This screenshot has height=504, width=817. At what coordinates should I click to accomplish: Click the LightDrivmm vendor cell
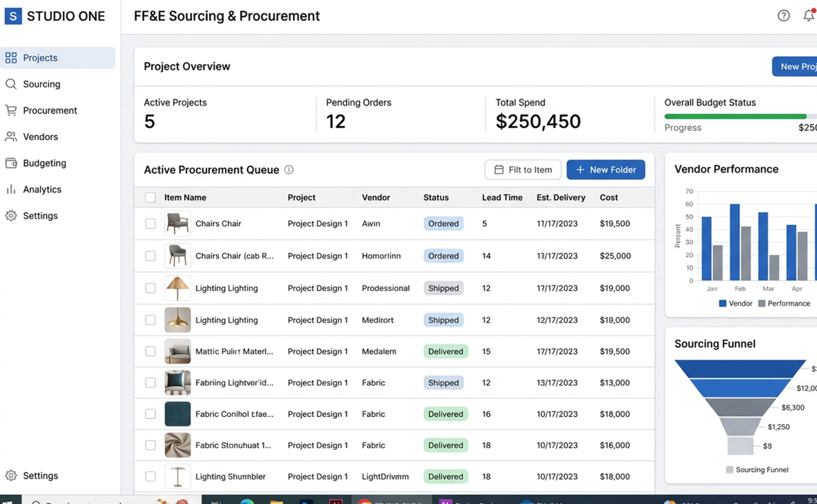[385, 476]
